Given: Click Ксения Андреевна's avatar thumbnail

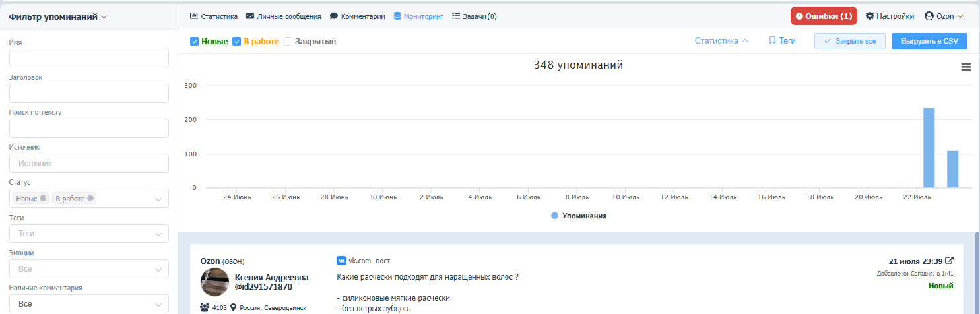Looking at the screenshot, I should pos(214,282).
